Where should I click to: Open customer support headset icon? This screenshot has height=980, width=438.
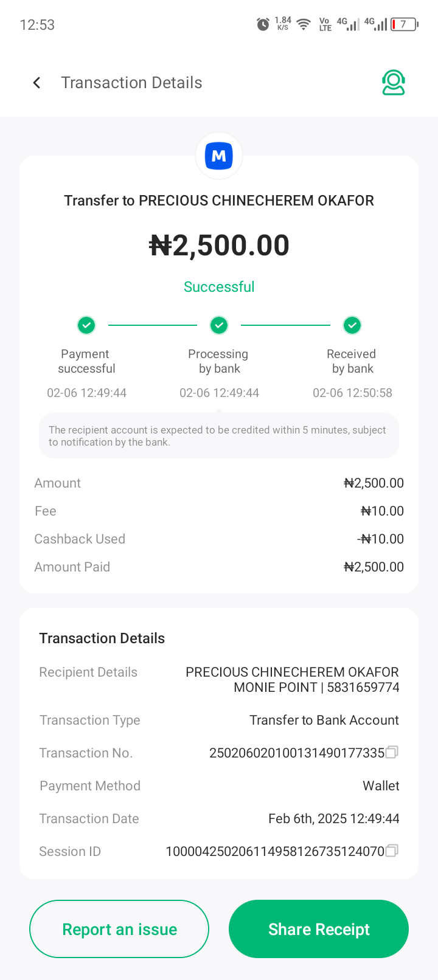pyautogui.click(x=394, y=83)
